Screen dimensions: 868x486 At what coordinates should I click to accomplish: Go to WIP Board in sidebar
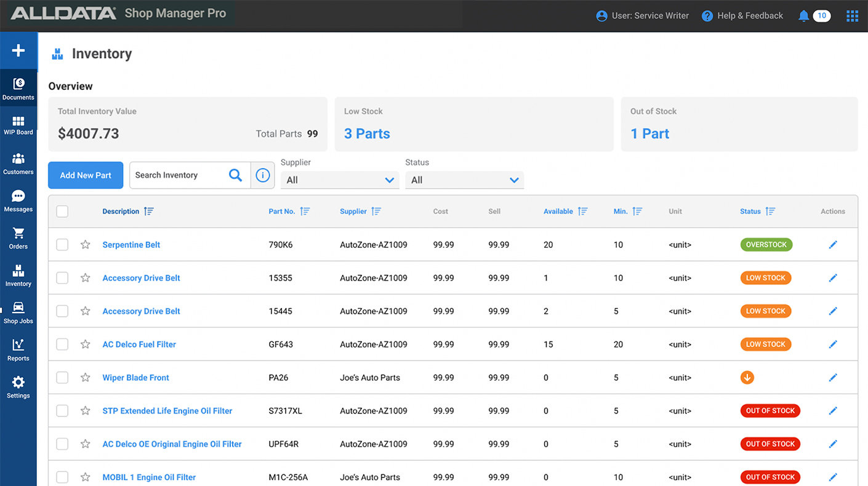(x=18, y=125)
